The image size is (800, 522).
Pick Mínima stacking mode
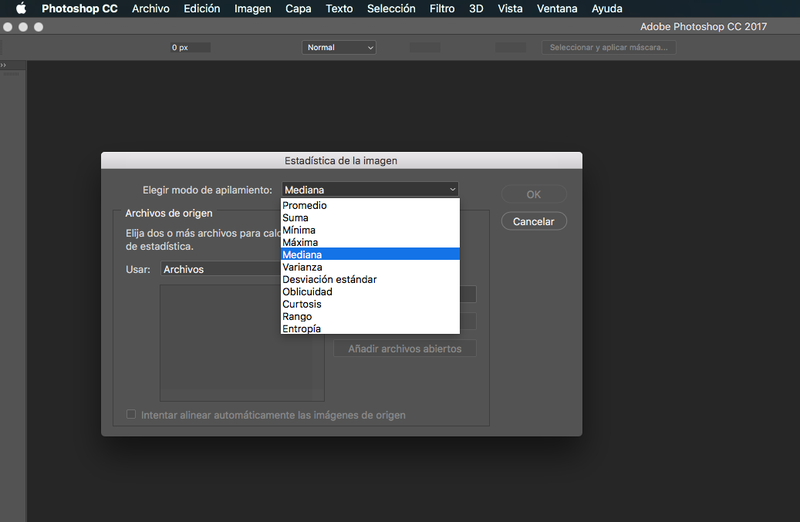370,230
